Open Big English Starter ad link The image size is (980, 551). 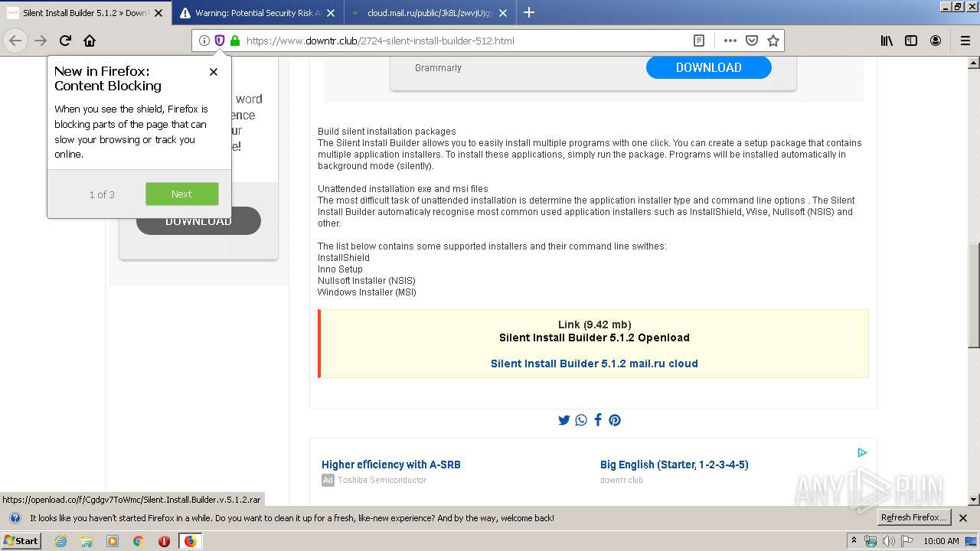(x=675, y=465)
